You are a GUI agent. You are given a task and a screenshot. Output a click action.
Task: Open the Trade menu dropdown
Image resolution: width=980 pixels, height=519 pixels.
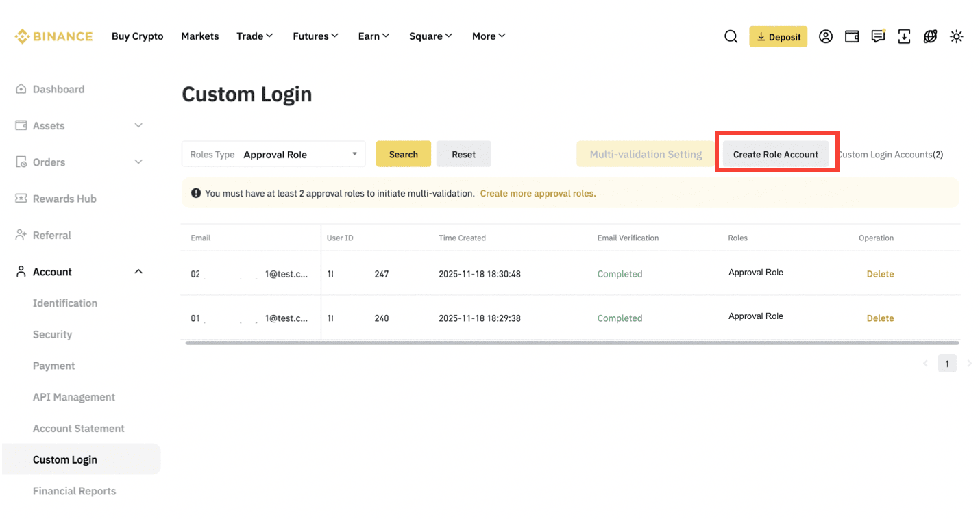(255, 36)
